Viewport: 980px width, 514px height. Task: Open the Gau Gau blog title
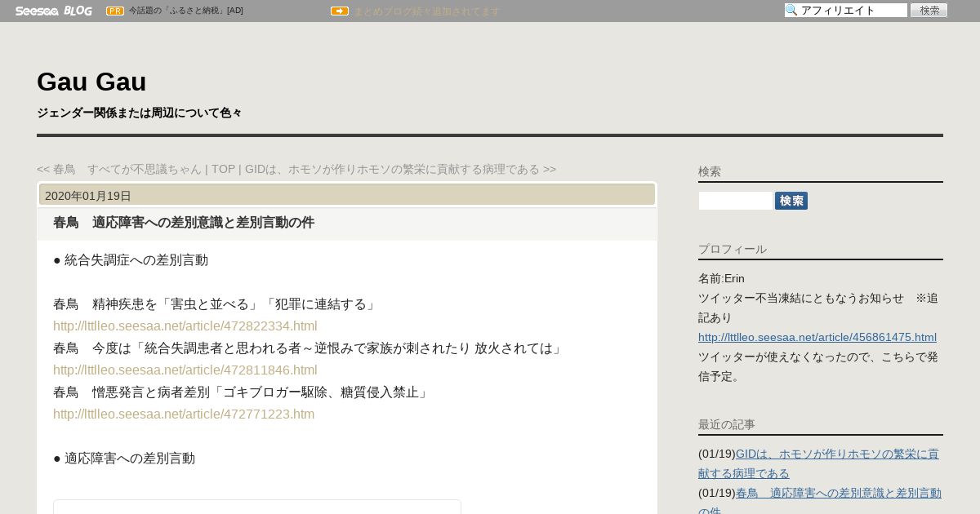pyautogui.click(x=91, y=82)
